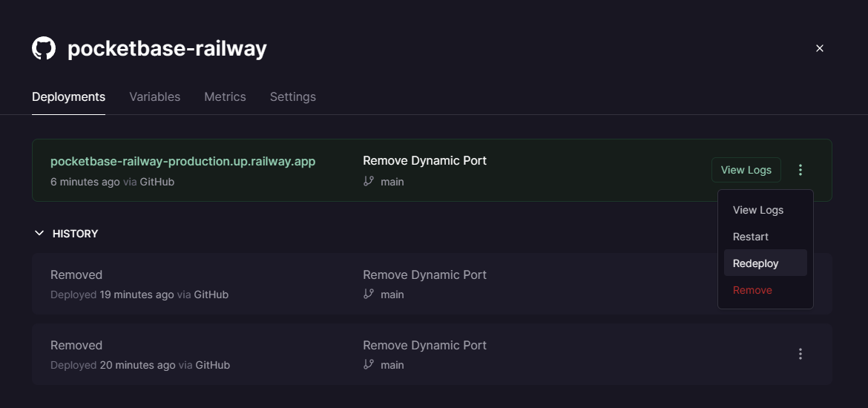Click the HISTORY heading label

[x=75, y=234]
